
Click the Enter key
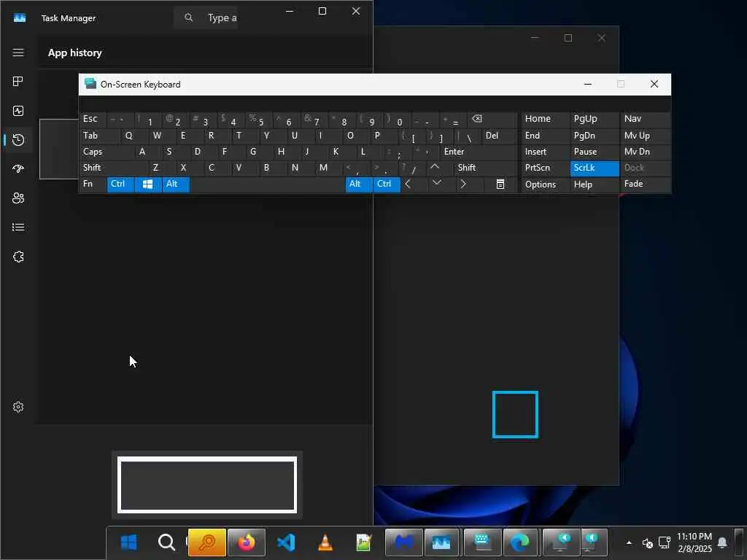479,152
